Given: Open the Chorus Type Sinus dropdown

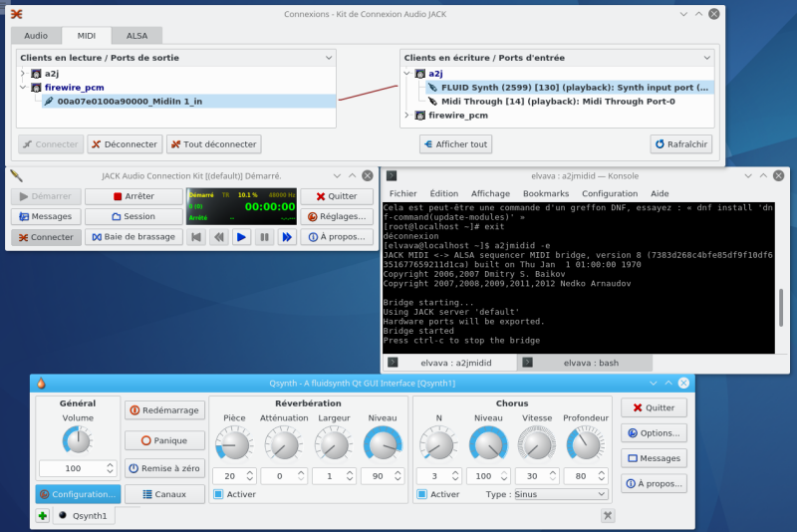Looking at the screenshot, I should click(559, 494).
